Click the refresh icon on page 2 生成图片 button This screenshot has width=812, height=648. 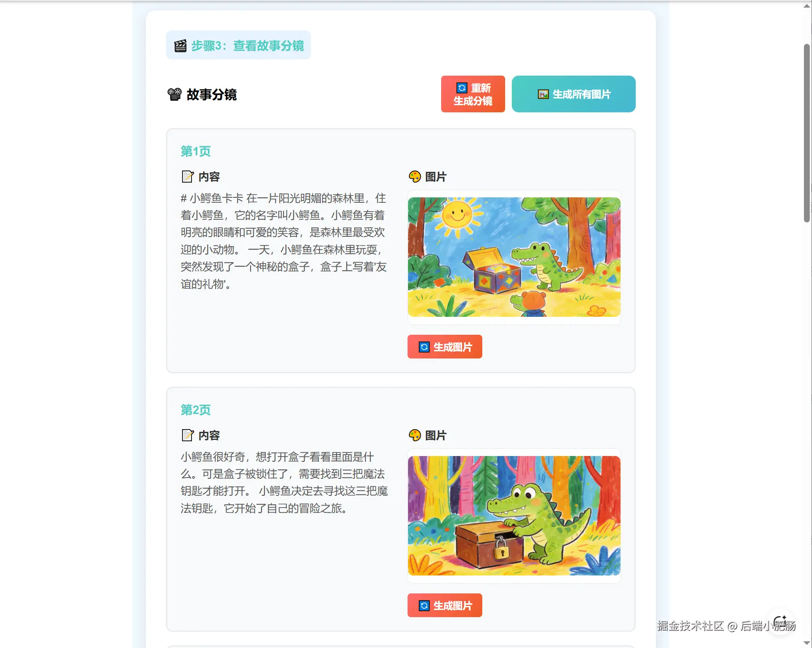(x=424, y=606)
